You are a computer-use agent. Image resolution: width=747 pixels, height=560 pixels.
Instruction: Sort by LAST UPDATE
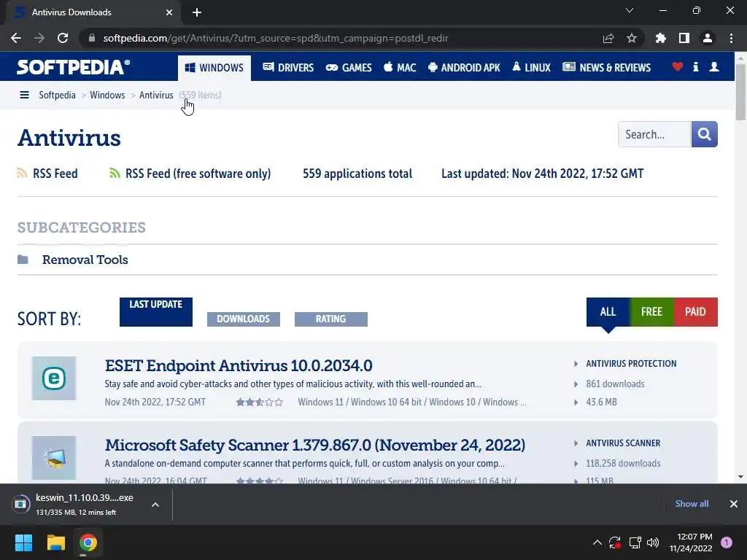(x=156, y=312)
